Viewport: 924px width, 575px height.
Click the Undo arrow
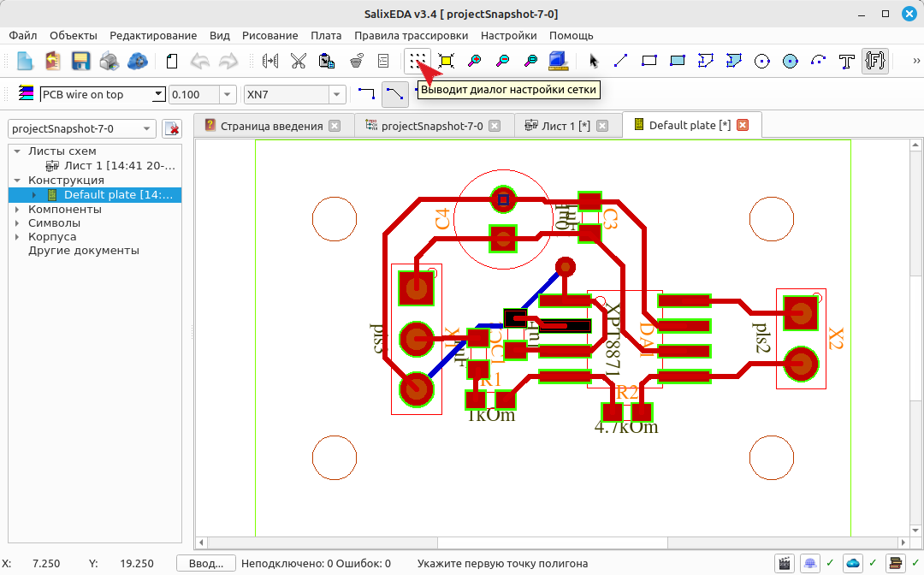click(199, 61)
